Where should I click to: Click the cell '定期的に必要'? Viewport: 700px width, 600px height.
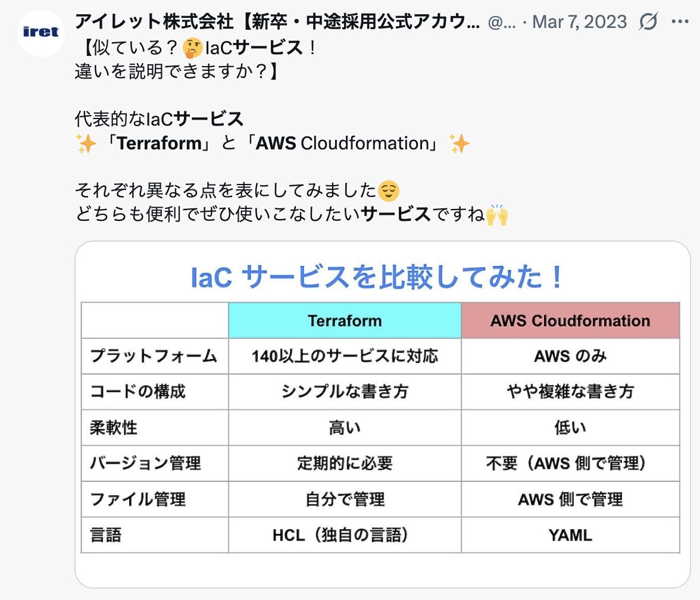345,463
